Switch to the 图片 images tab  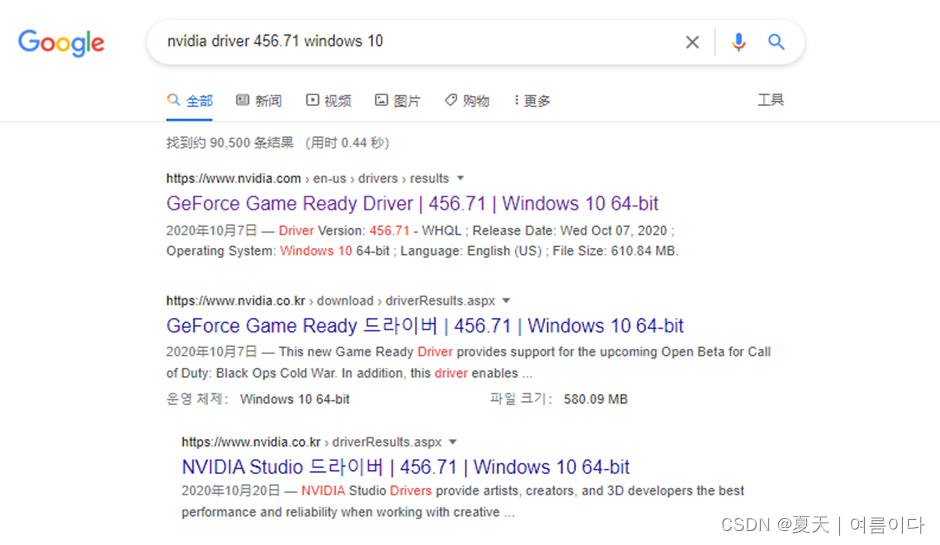[x=397, y=100]
